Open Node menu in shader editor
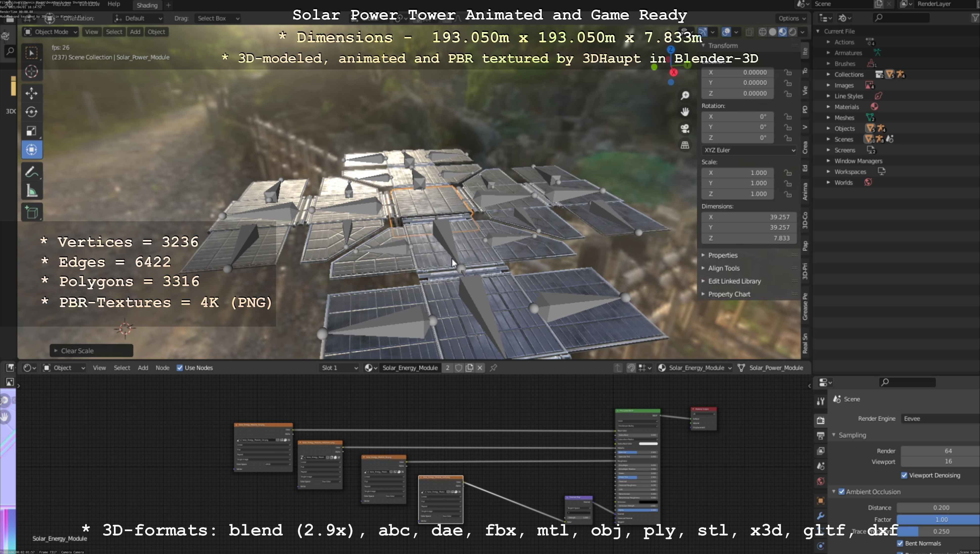 (162, 368)
